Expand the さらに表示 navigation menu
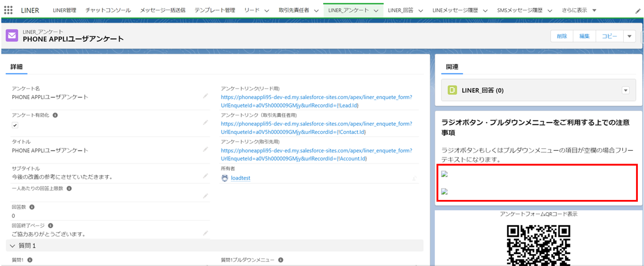Screen dimensions: 644x266 pyautogui.click(x=579, y=10)
